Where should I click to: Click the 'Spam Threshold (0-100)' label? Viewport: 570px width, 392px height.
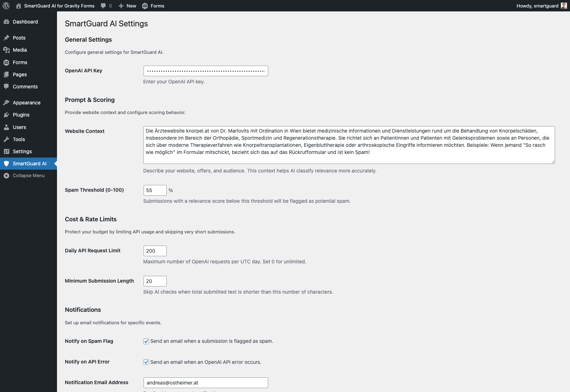(94, 190)
